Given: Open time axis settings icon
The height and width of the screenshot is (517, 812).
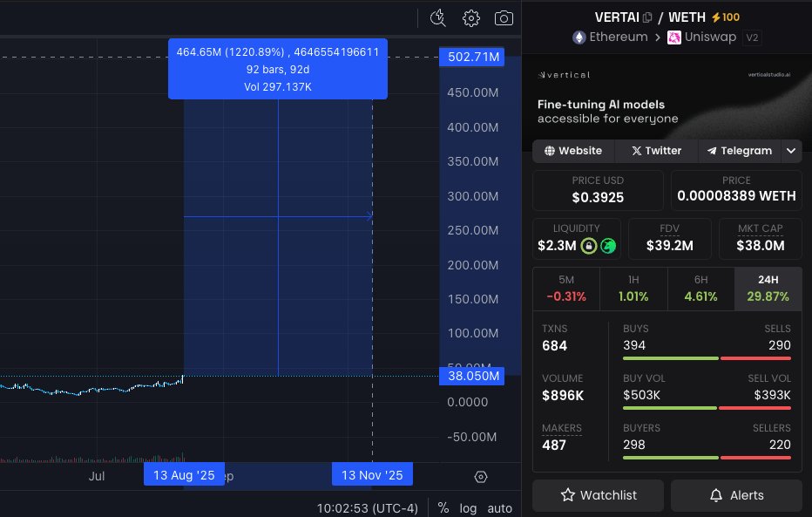Looking at the screenshot, I should [x=481, y=477].
